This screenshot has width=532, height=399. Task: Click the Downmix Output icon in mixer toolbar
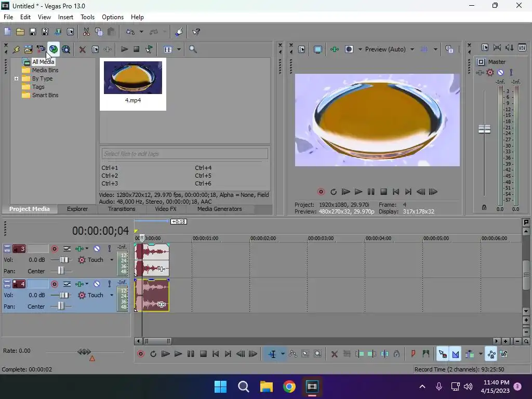[497, 48]
